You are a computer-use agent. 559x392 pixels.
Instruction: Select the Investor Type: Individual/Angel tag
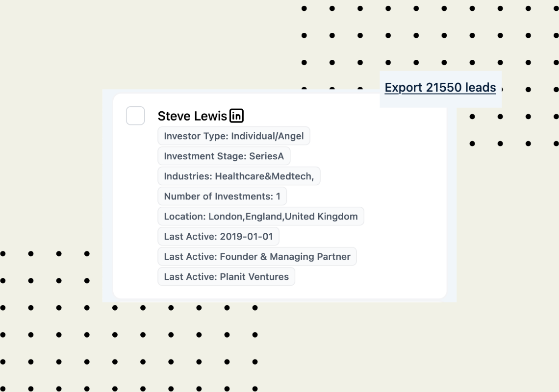pos(234,136)
